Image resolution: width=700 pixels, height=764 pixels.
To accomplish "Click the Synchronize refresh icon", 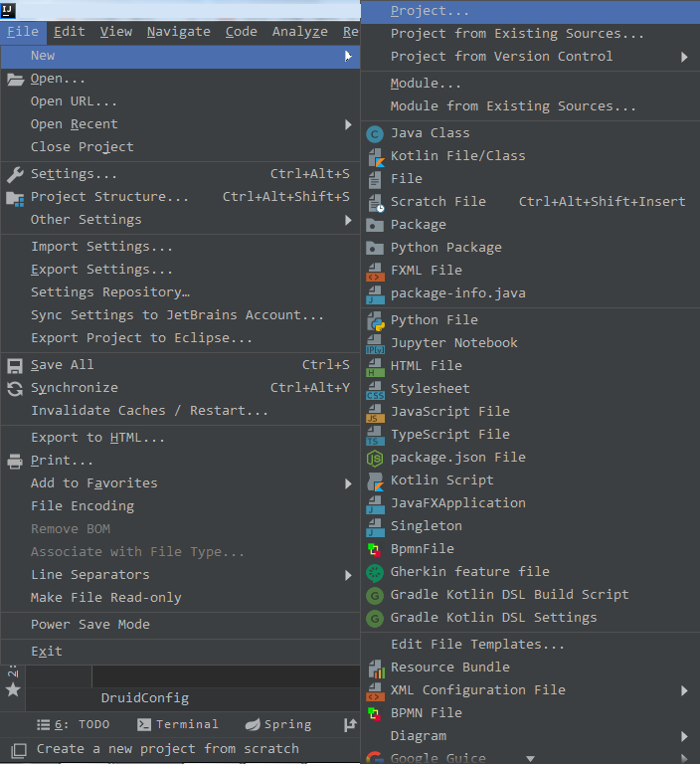I will [15, 388].
